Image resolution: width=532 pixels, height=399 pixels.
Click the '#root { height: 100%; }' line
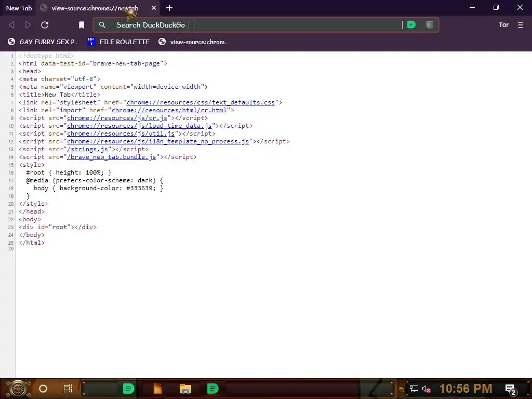[69, 172]
